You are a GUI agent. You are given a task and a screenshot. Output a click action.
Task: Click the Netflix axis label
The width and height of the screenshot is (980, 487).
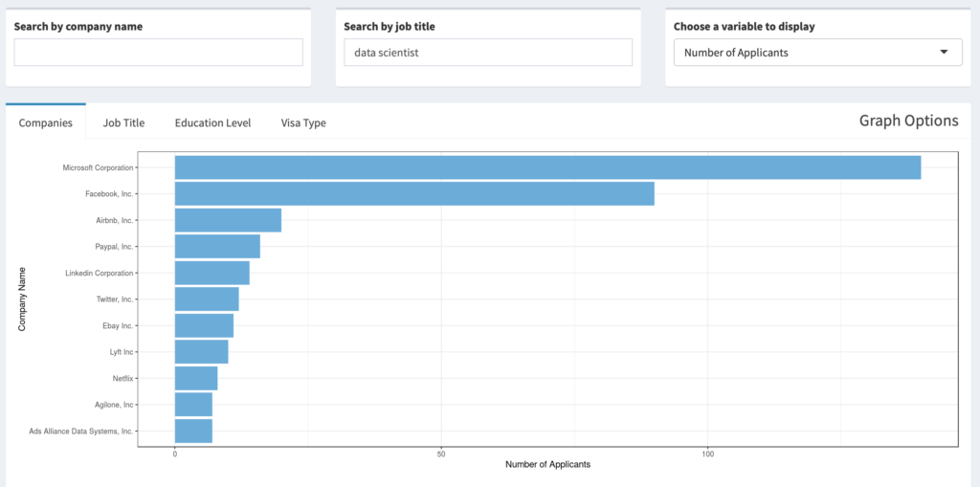(x=123, y=378)
